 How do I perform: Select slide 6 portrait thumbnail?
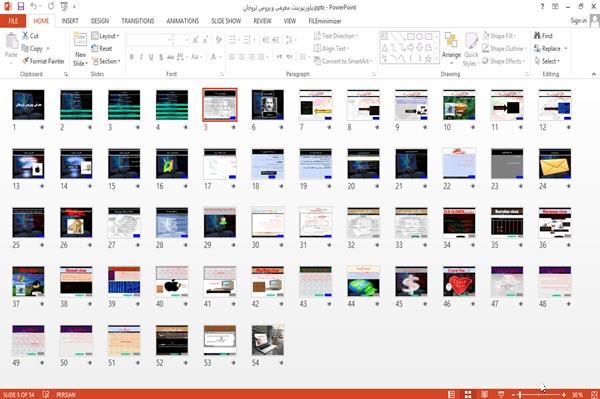[268, 105]
